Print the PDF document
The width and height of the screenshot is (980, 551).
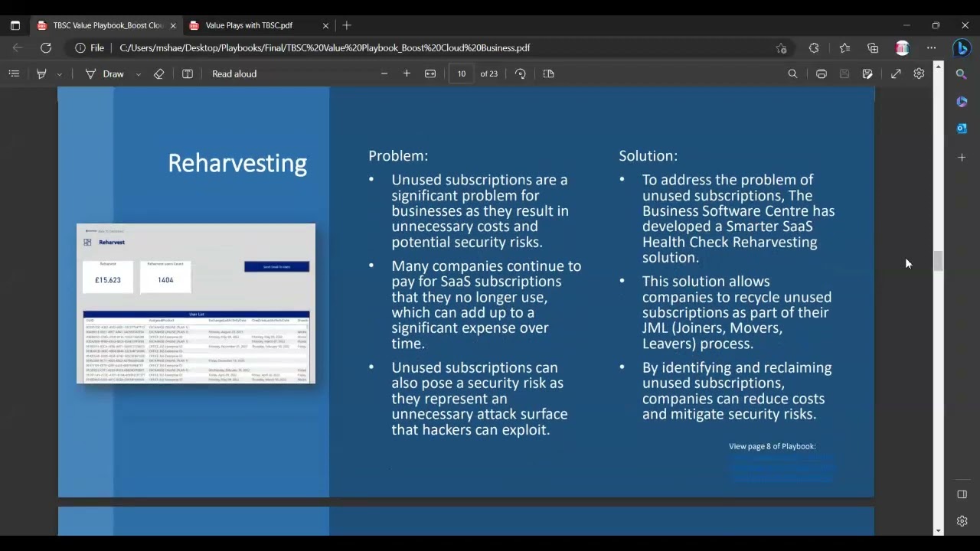[821, 73]
